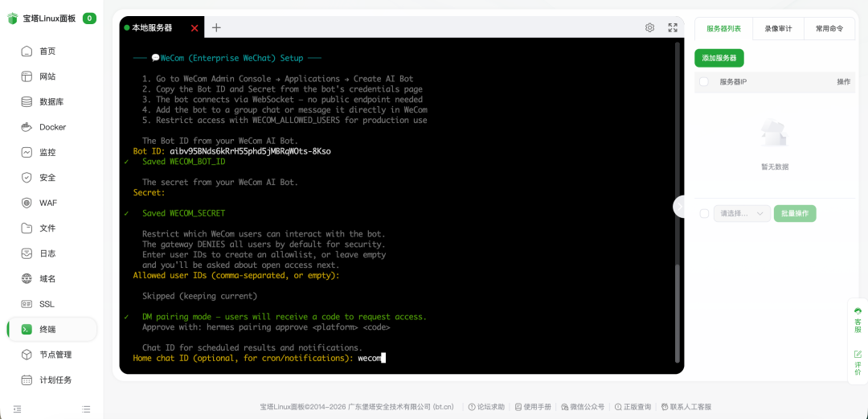Open the 安全 shield icon
868x419 pixels.
27,178
